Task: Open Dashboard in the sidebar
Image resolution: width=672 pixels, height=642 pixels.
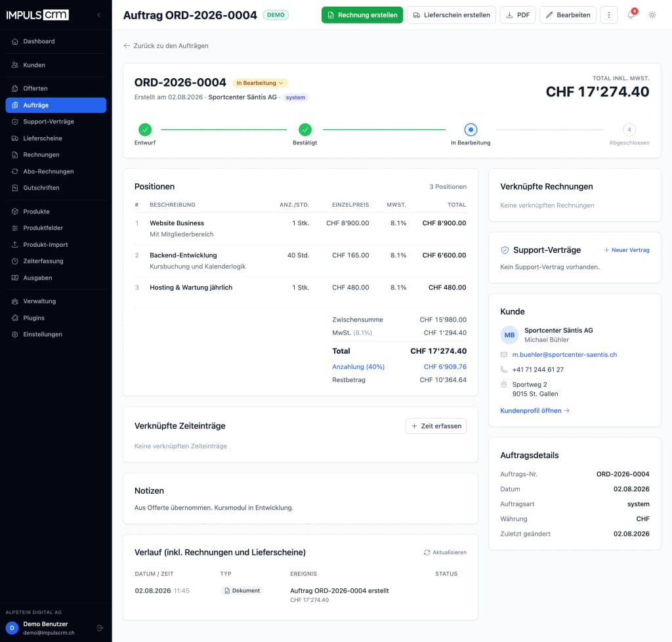Action: click(56, 41)
